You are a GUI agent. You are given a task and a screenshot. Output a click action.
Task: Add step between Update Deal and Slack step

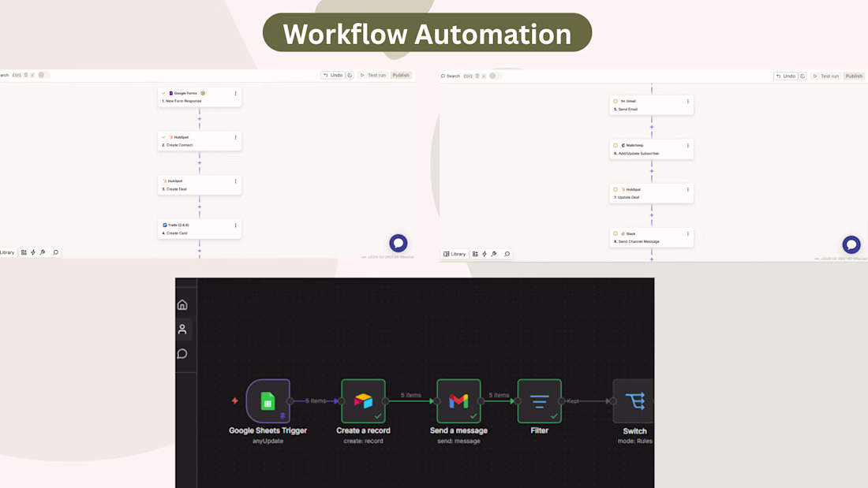pos(652,215)
